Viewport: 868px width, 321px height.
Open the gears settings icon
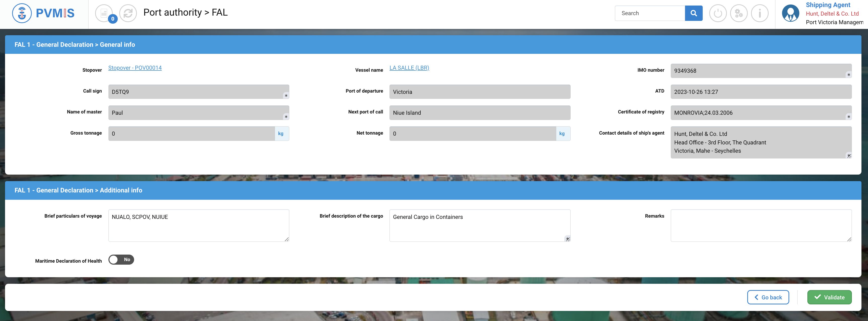tap(739, 14)
